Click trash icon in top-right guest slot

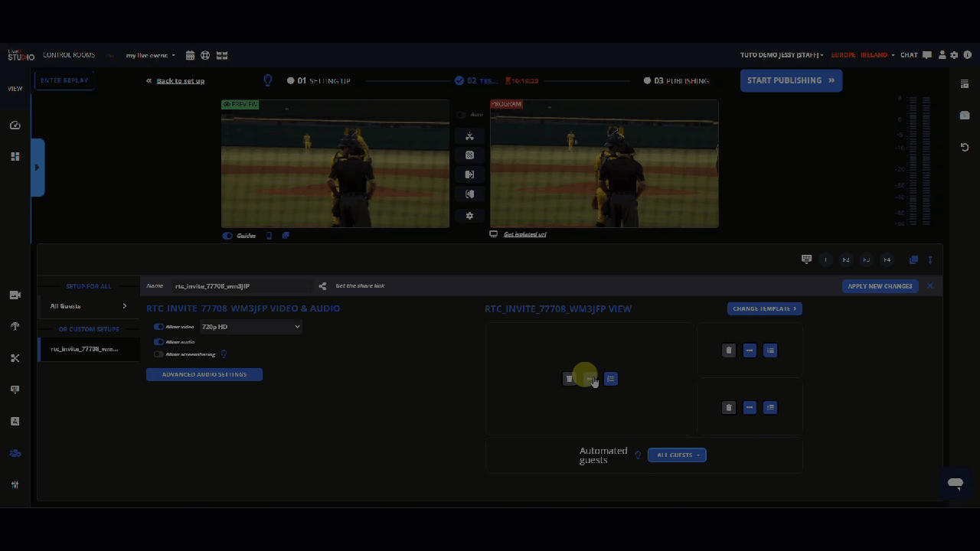[x=728, y=350]
